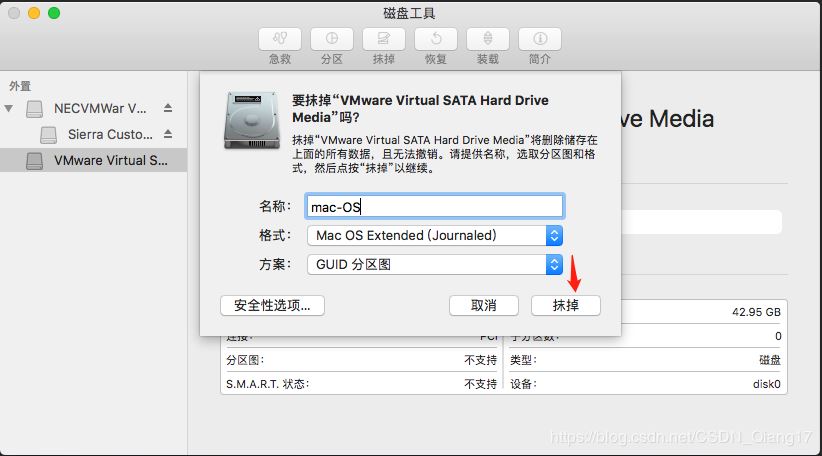
Task: Click the green zoom window button
Action: click(x=54, y=13)
